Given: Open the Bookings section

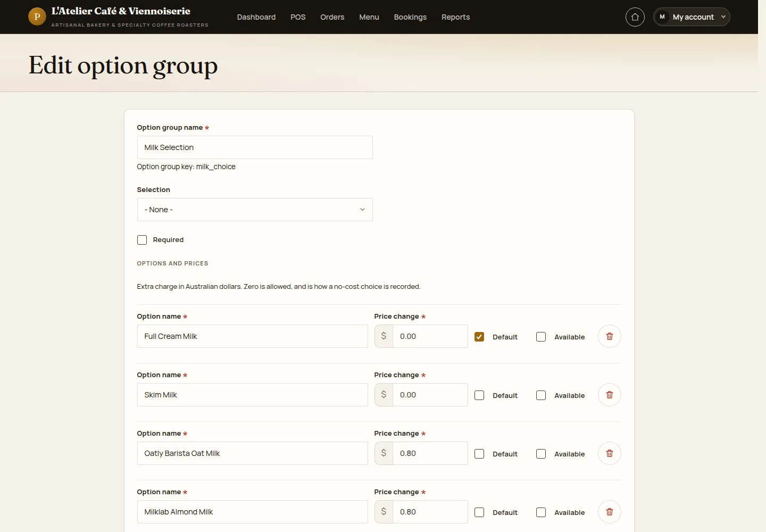Looking at the screenshot, I should 410,17.
